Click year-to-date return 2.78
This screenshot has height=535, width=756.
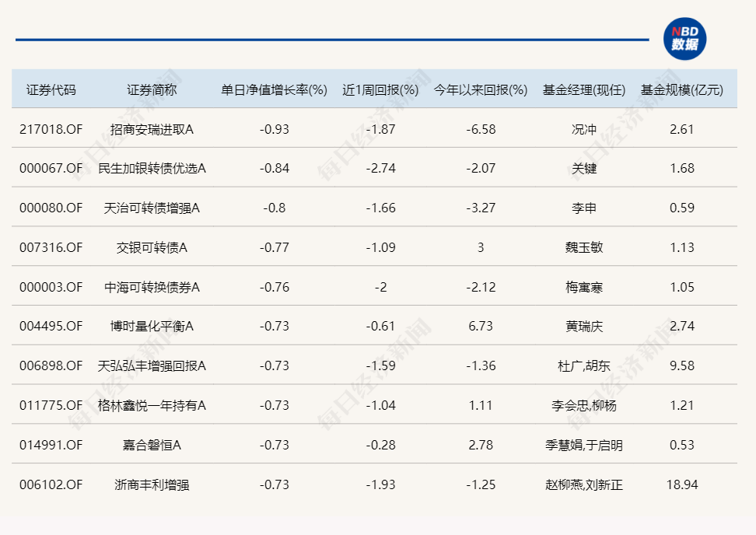pos(481,444)
